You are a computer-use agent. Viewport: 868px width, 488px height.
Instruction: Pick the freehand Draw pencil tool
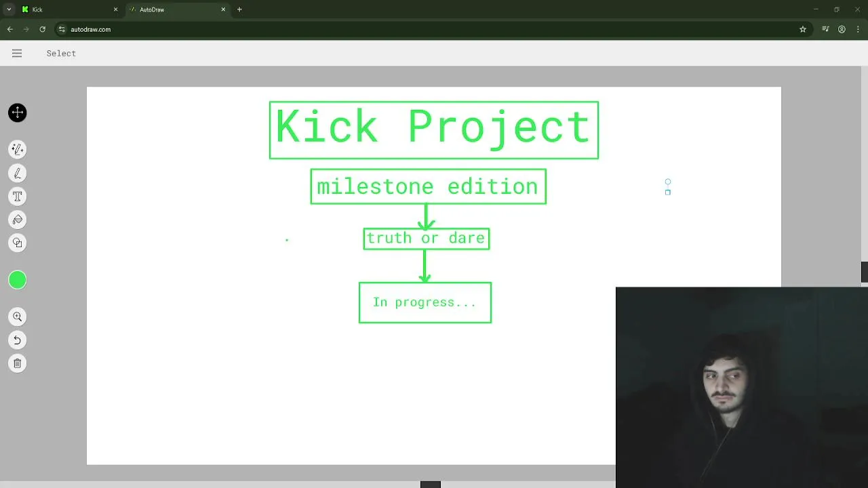click(18, 174)
